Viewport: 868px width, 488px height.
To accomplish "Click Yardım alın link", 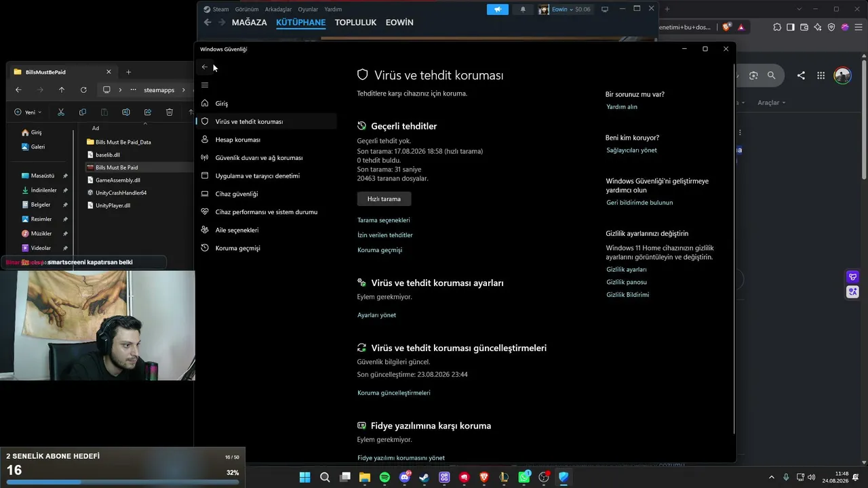I will (x=622, y=107).
